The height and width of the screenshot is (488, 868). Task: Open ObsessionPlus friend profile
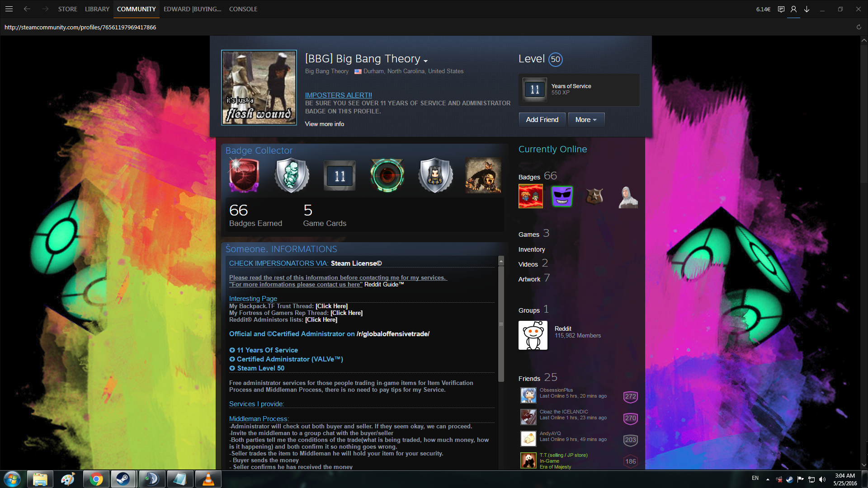pyautogui.click(x=556, y=390)
